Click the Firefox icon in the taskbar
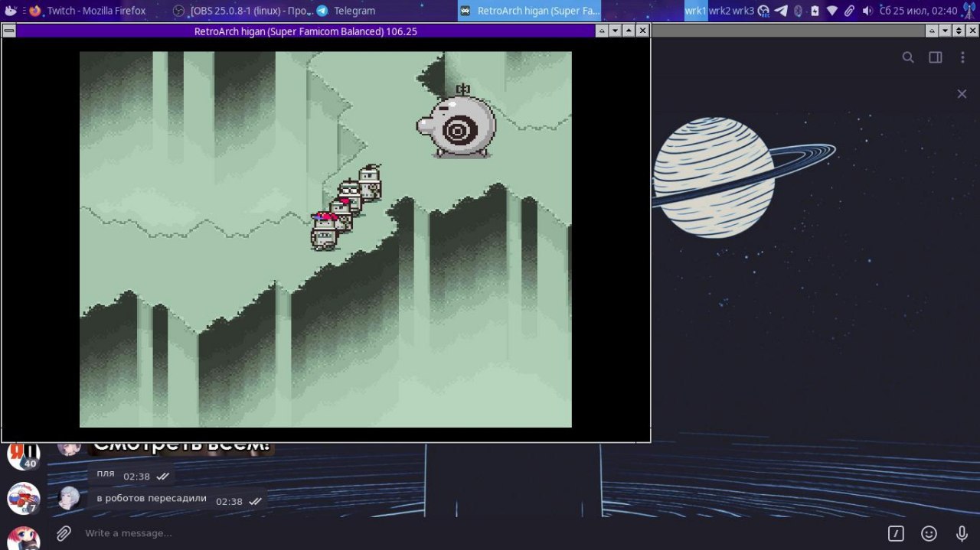Screen dimensions: 980x550 pos(34,11)
